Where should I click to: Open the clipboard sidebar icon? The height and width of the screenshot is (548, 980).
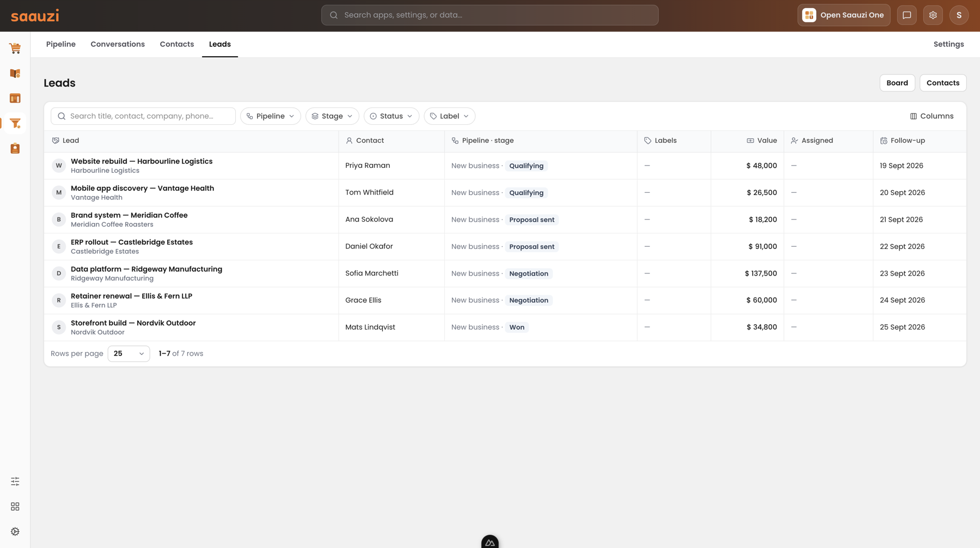(x=15, y=149)
